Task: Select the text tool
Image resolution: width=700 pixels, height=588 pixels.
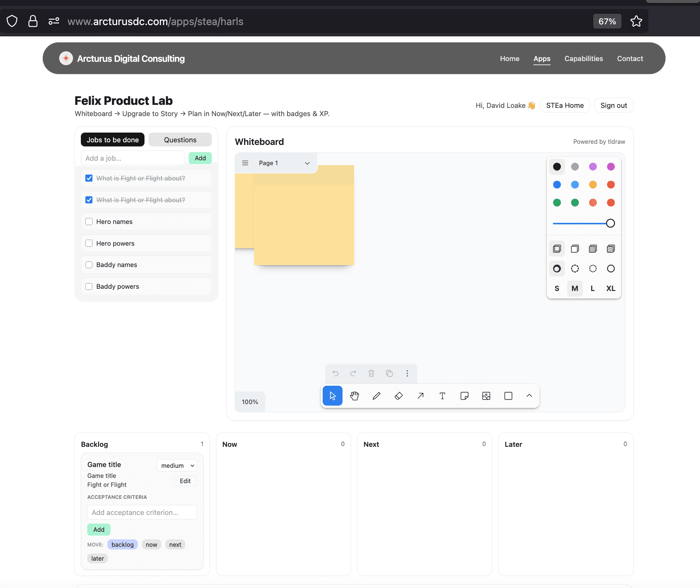Action: point(442,396)
